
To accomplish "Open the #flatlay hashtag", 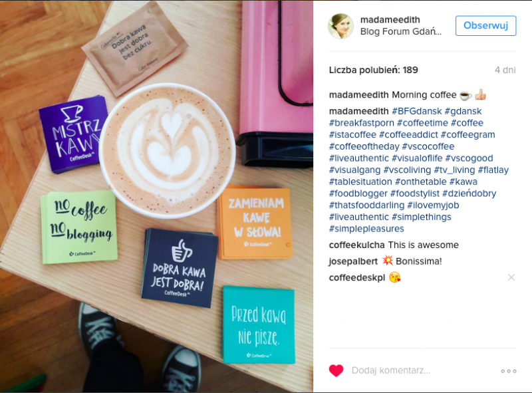I will pos(493,170).
